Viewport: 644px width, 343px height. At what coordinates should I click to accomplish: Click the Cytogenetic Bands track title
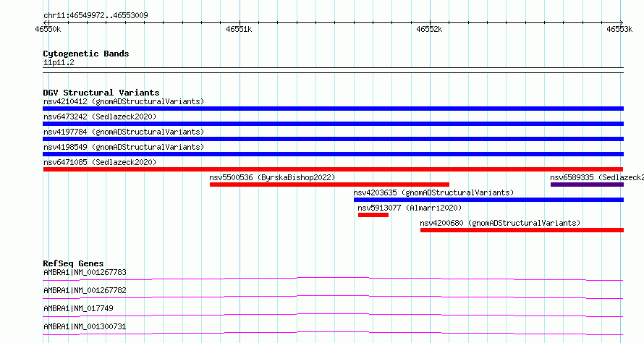[x=86, y=54]
